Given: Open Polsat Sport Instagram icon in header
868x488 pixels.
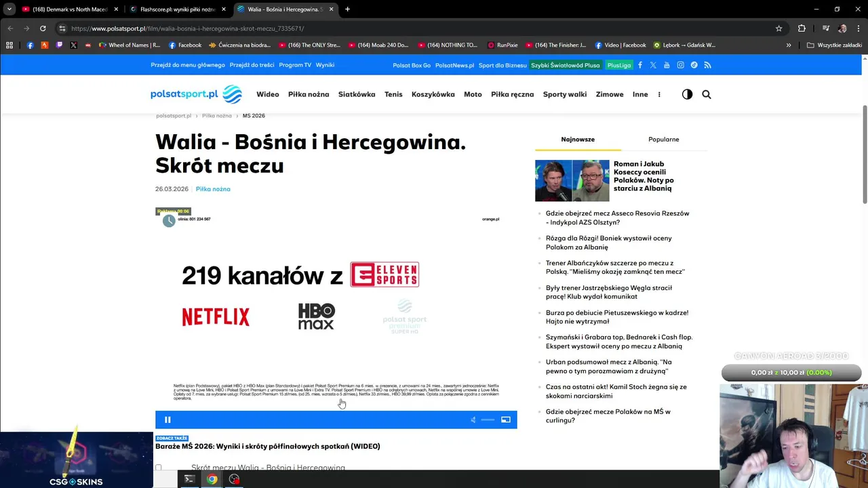Looking at the screenshot, I should click(680, 65).
